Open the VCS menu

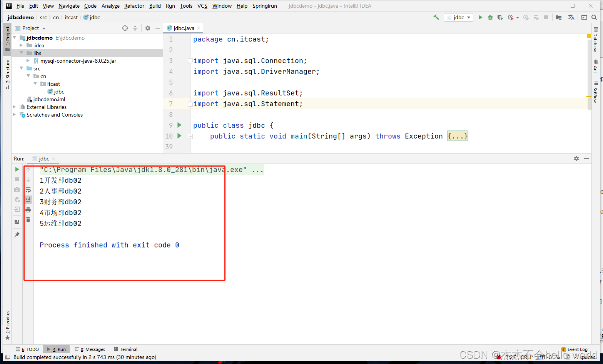[x=202, y=6]
